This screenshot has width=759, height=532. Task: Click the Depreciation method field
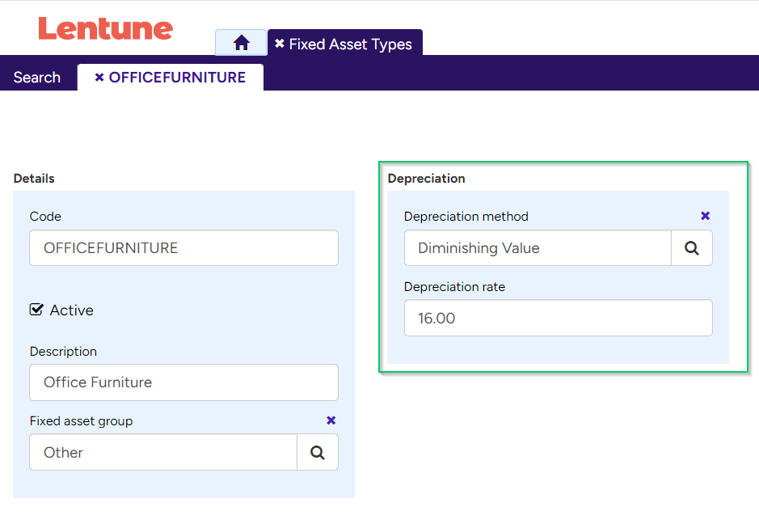pyautogui.click(x=538, y=248)
